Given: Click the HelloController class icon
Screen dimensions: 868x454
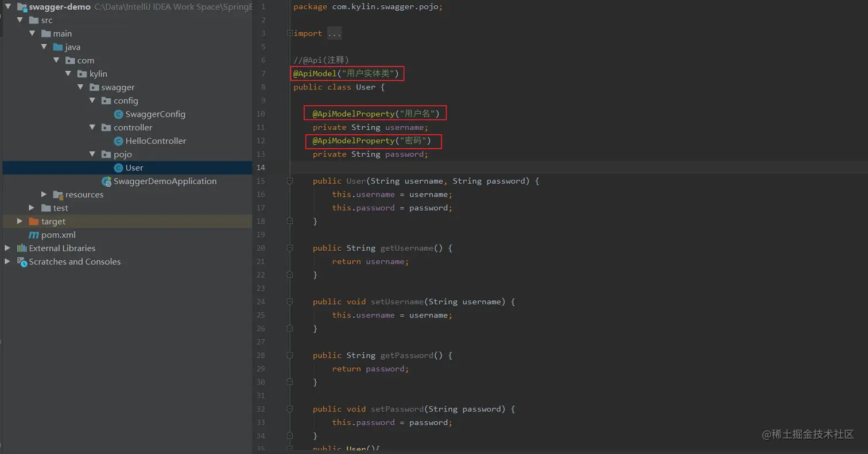Looking at the screenshot, I should 119,141.
